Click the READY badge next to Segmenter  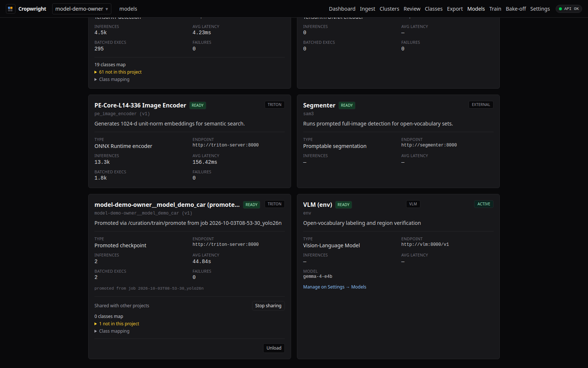point(347,106)
